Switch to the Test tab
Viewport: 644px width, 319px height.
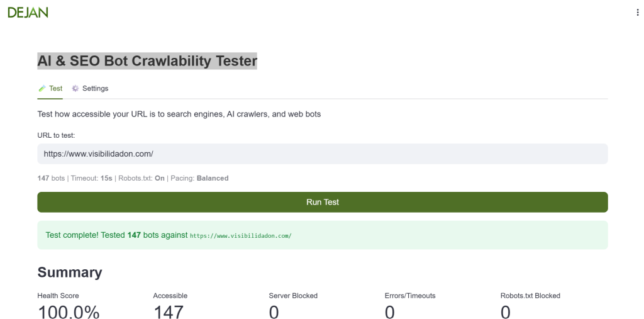(x=55, y=89)
